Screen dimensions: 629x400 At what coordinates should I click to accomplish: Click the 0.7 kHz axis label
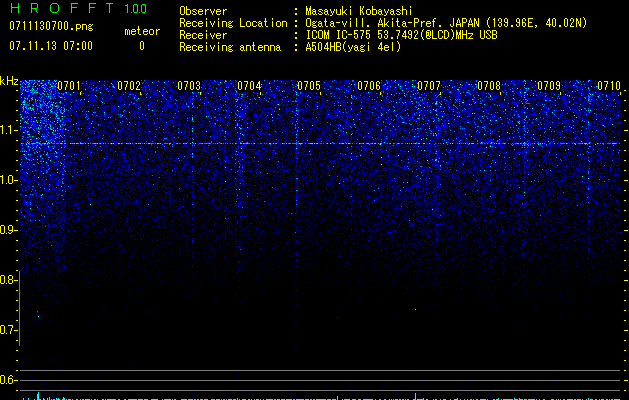(x=8, y=330)
